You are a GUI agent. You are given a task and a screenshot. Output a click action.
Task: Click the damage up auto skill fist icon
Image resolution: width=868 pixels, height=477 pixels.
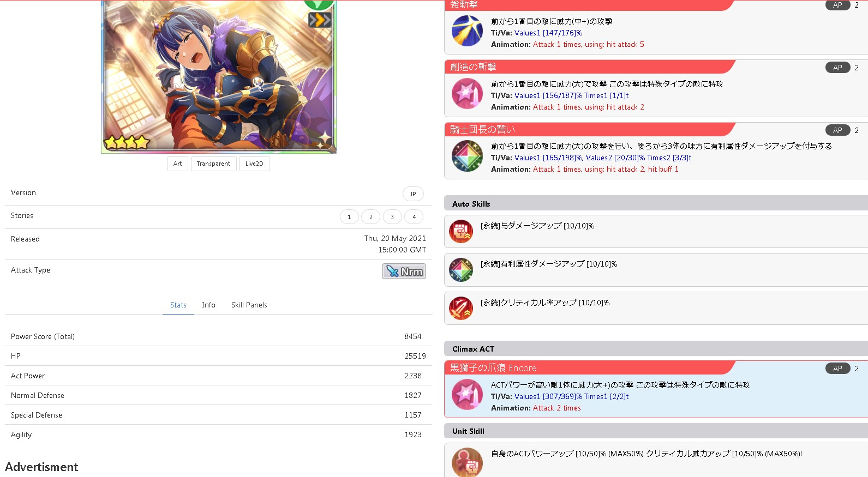click(x=461, y=231)
